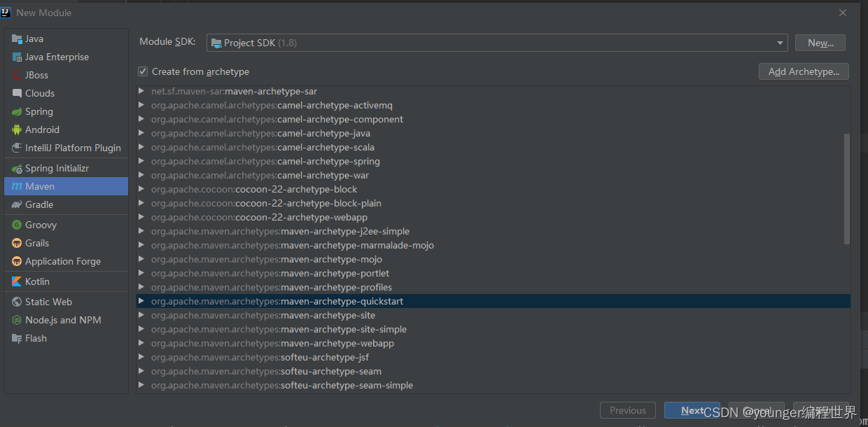Viewport: 868px width, 427px height.
Task: Select Spring Initializr module type
Action: click(66, 168)
